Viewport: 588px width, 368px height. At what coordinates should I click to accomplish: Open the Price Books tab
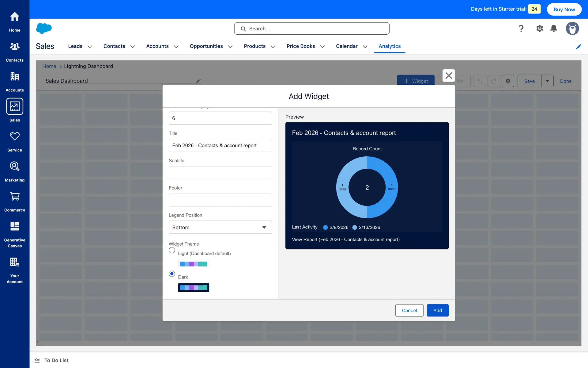[300, 46]
